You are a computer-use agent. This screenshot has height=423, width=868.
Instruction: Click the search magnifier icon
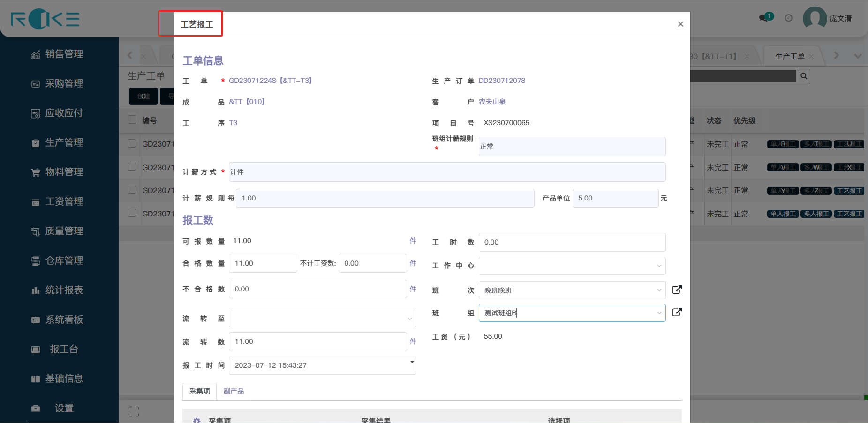(x=804, y=76)
